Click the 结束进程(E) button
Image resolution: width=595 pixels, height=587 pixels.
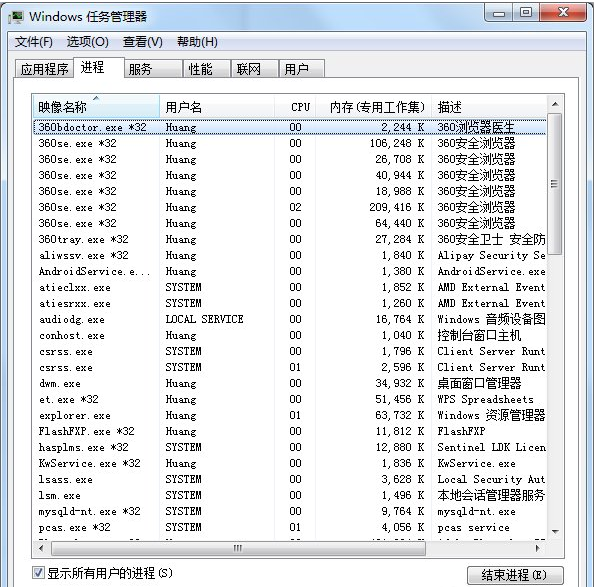515,576
